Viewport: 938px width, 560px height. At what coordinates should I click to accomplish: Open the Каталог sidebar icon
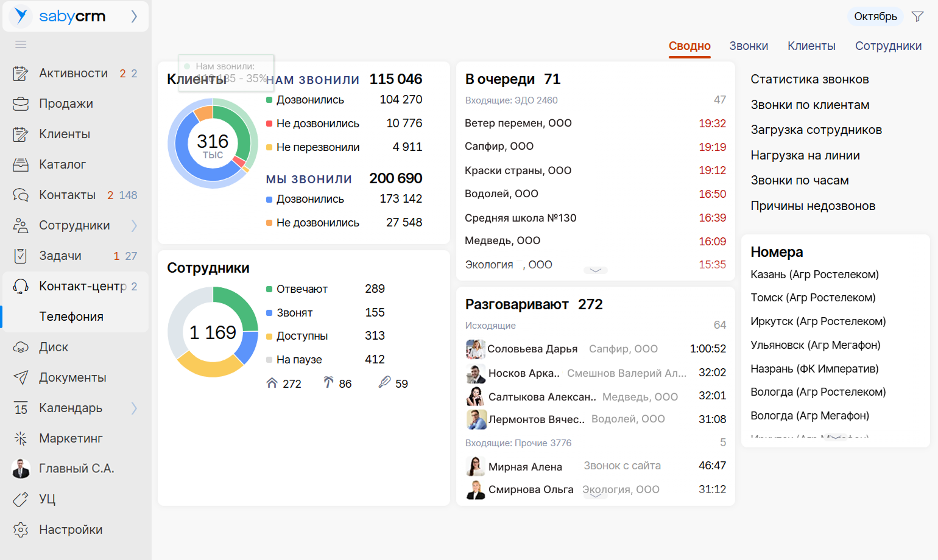(x=21, y=164)
